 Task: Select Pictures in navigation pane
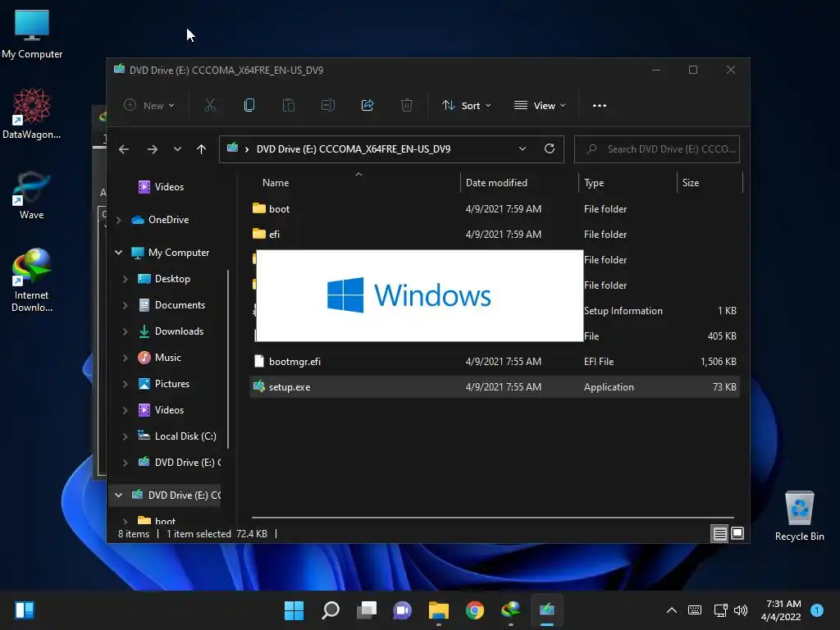(x=172, y=384)
